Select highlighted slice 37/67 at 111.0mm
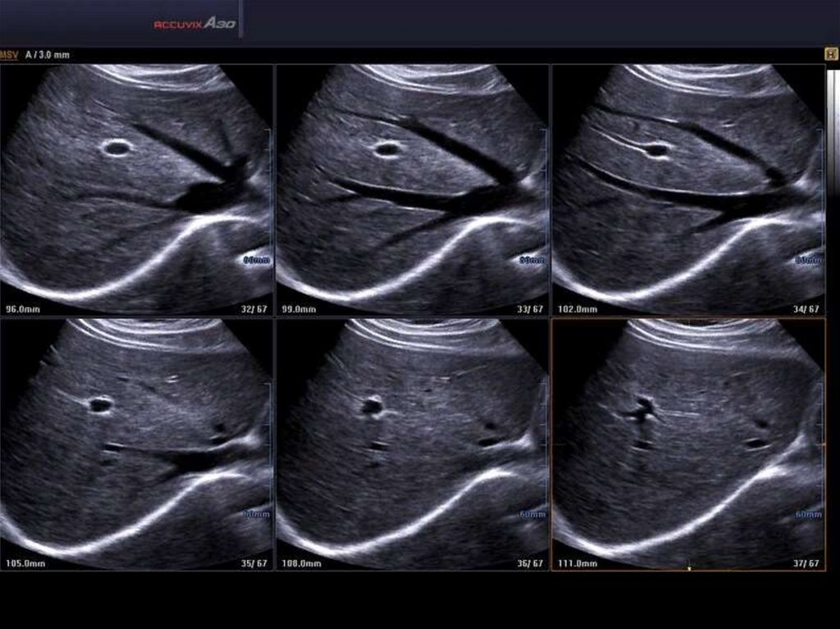The height and width of the screenshot is (629, 840). click(688, 444)
